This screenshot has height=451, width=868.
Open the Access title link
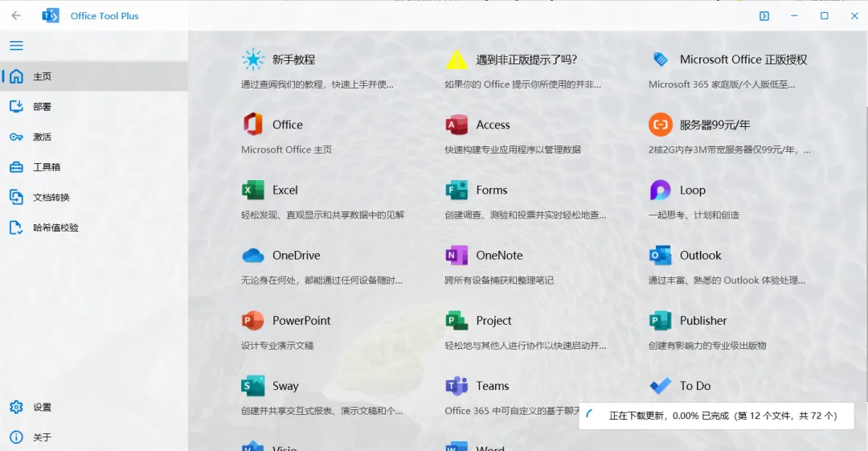point(493,125)
